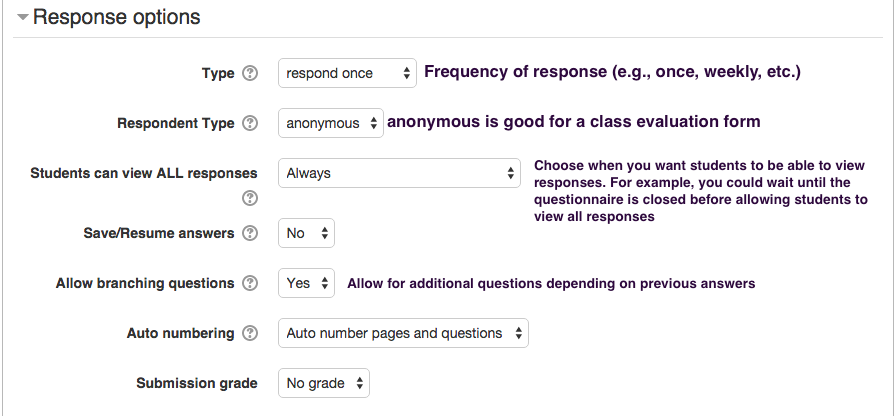
Task: Show help for Students can view ALL responses
Action: [250, 198]
